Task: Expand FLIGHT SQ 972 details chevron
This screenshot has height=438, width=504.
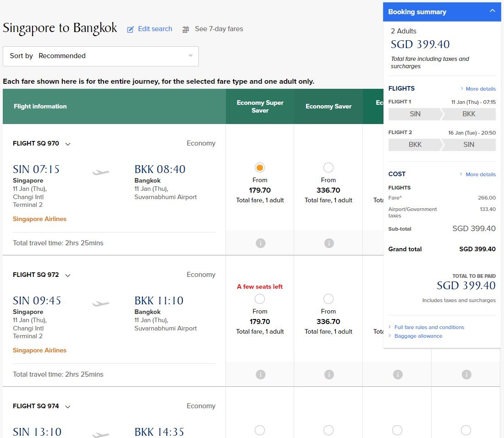Action: 67,275
